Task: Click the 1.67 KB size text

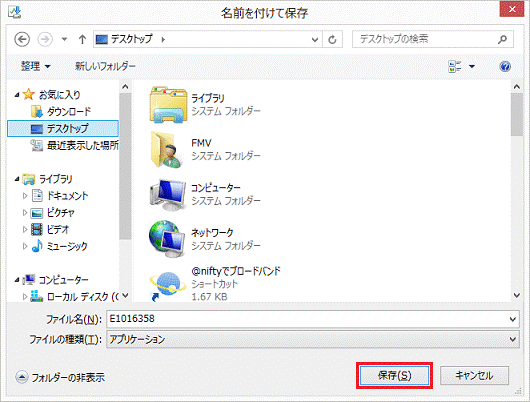Action: 210,297
